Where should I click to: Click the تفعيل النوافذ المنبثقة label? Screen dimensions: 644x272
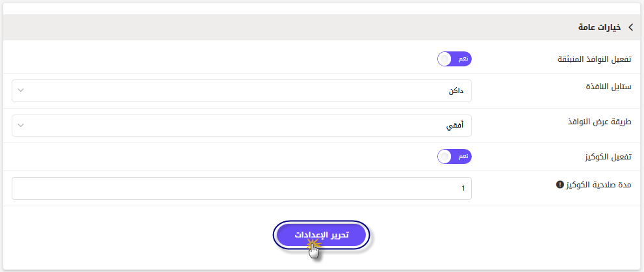pos(595,59)
